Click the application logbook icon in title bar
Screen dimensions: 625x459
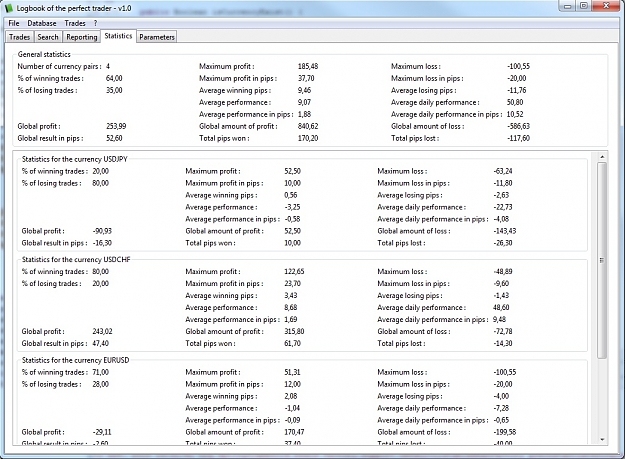click(8, 8)
